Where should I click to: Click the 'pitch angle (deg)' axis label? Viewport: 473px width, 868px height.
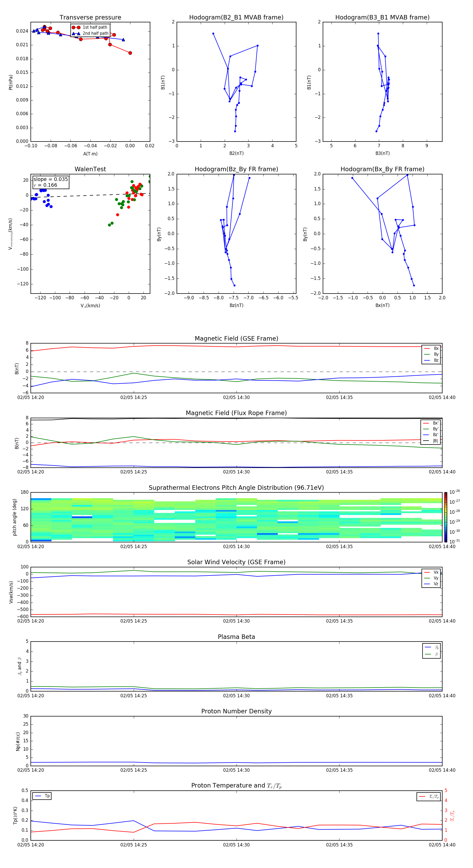pos(14,517)
